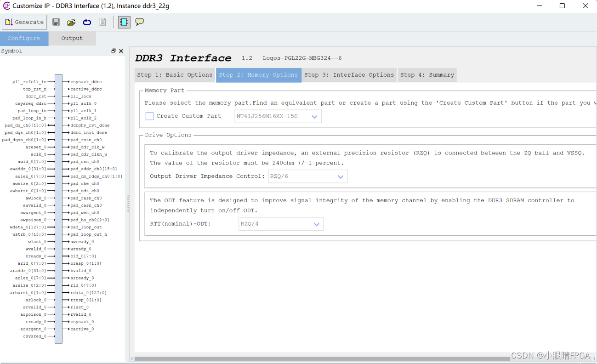Viewport: 597px width, 364px height.
Task: Close the Symbol panel
Action: click(x=121, y=51)
